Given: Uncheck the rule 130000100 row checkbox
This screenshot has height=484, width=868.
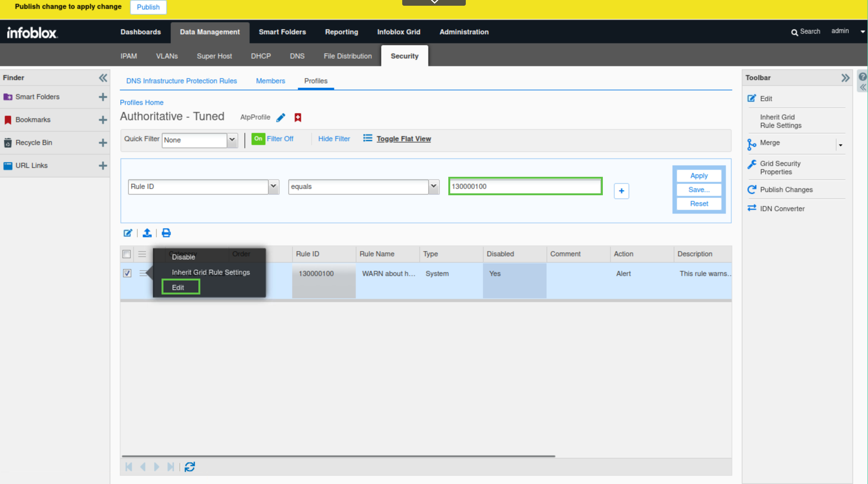Looking at the screenshot, I should tap(127, 273).
